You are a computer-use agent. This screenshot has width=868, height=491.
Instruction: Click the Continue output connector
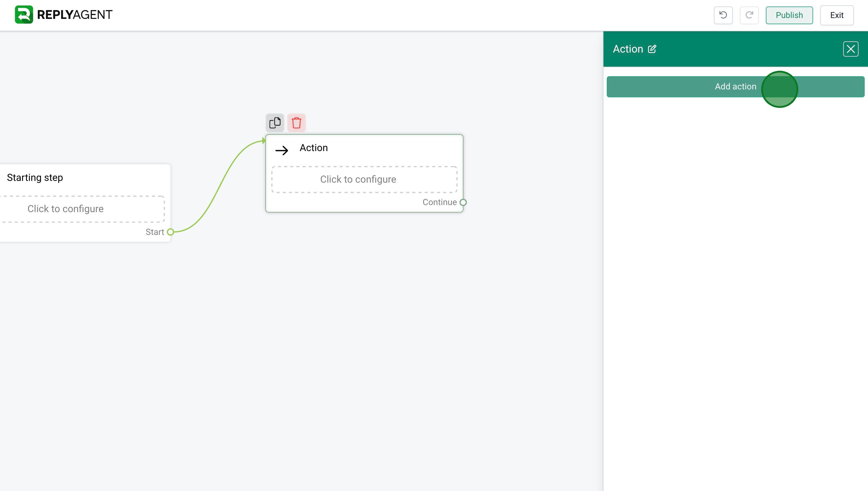pyautogui.click(x=463, y=202)
